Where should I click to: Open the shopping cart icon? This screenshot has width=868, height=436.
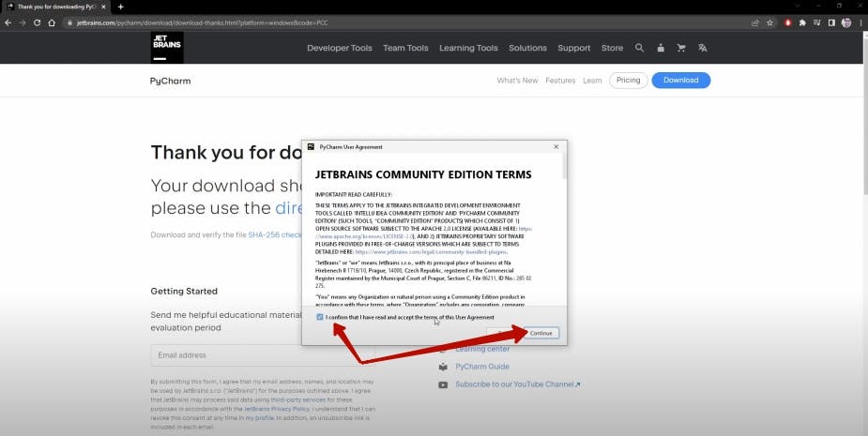681,48
